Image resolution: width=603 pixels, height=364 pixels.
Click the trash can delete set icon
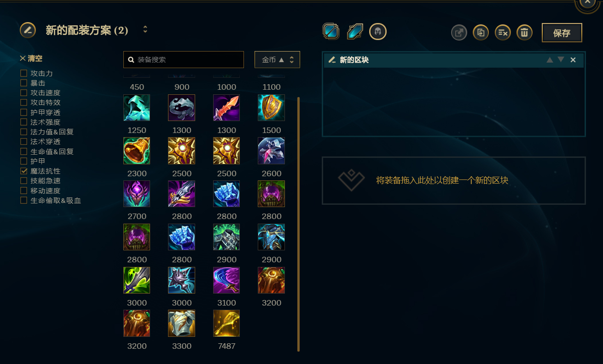(525, 33)
